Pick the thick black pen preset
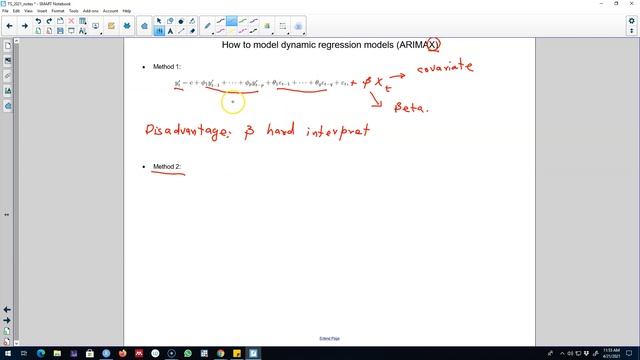 coord(254,31)
